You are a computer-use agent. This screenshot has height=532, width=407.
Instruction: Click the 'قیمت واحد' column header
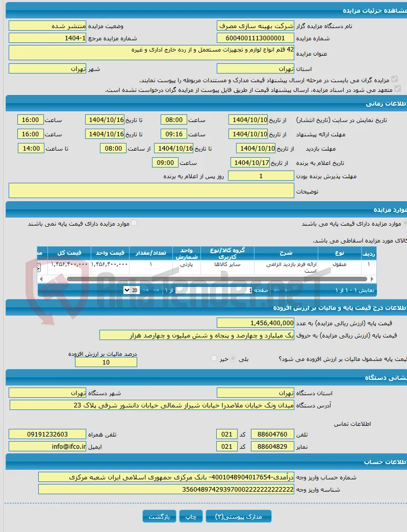[x=110, y=253]
